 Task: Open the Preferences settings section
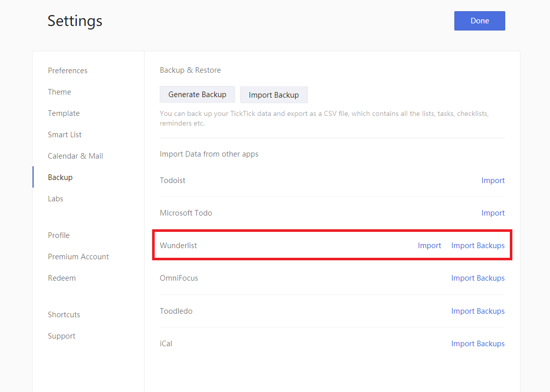(68, 71)
